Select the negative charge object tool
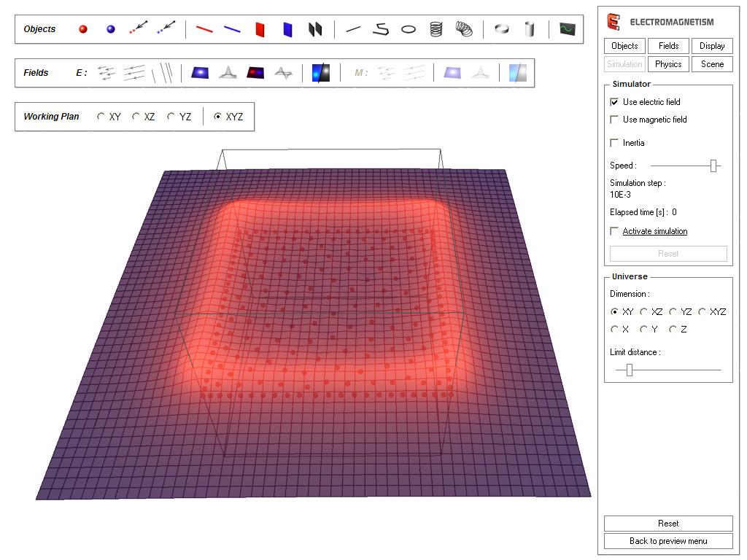 pos(110,28)
